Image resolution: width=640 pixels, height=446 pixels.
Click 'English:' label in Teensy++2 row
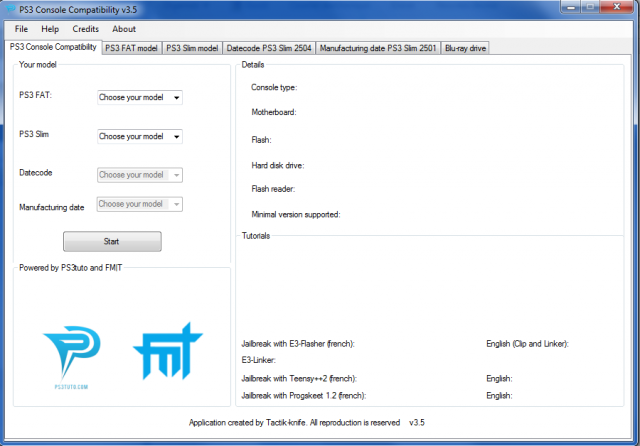point(499,378)
